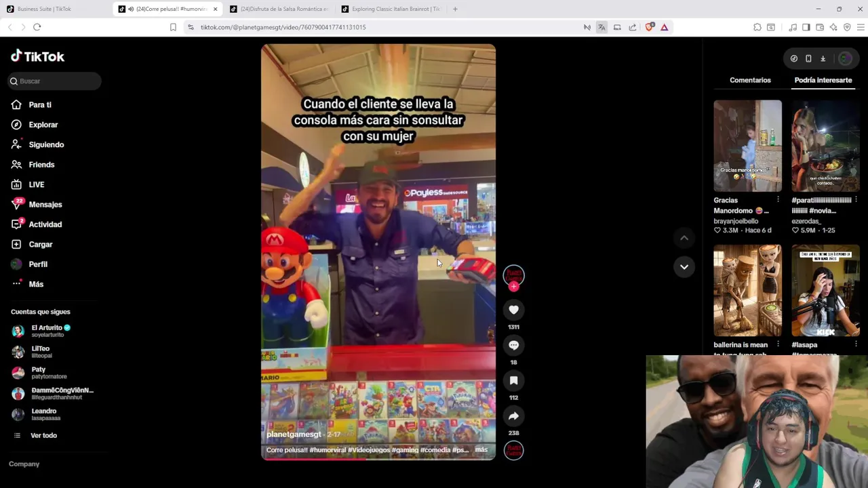
Task: Go to Explorar page
Action: pos(35,125)
